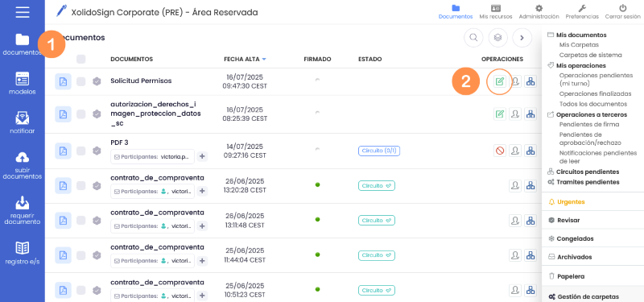Screen dimensions: 644x302
Task: Open PDF file icon of Solicitud Permisos
Action: [64, 81]
